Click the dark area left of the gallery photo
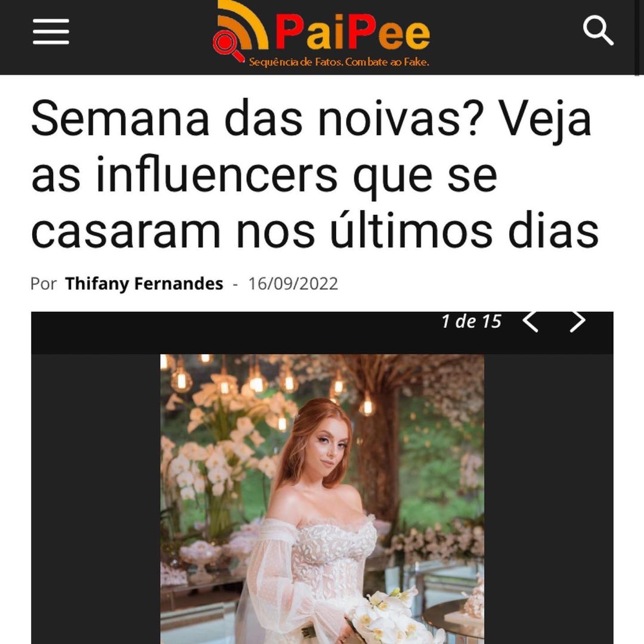The width and height of the screenshot is (644, 644). [95, 499]
